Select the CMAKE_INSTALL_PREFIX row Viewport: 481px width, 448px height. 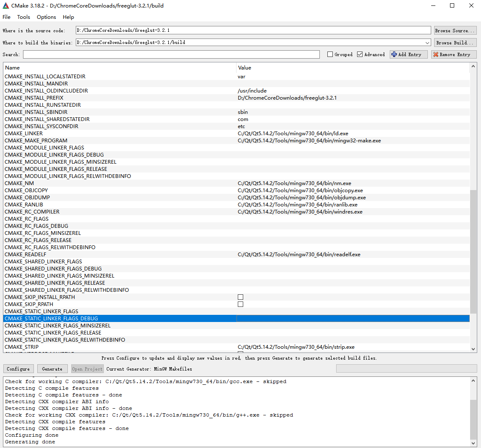[236, 98]
